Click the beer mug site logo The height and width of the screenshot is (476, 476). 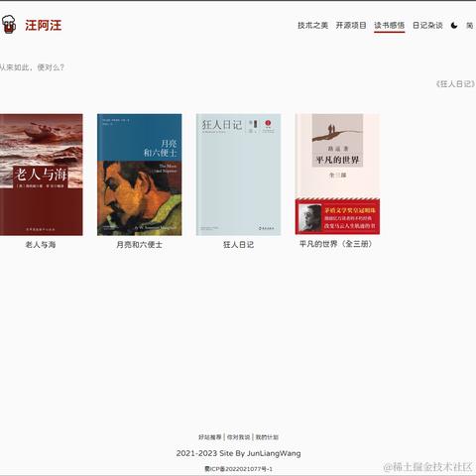(x=9, y=25)
